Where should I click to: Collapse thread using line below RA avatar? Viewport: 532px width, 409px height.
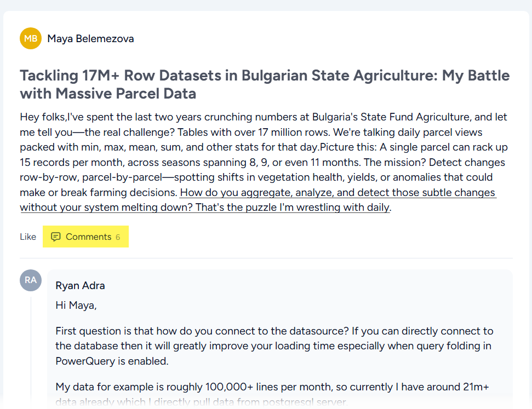(x=31, y=350)
